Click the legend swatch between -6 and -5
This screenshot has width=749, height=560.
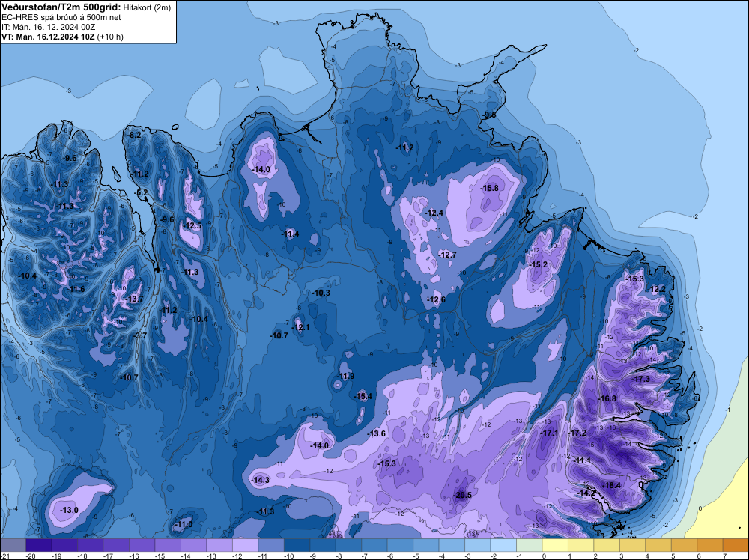click(x=400, y=545)
